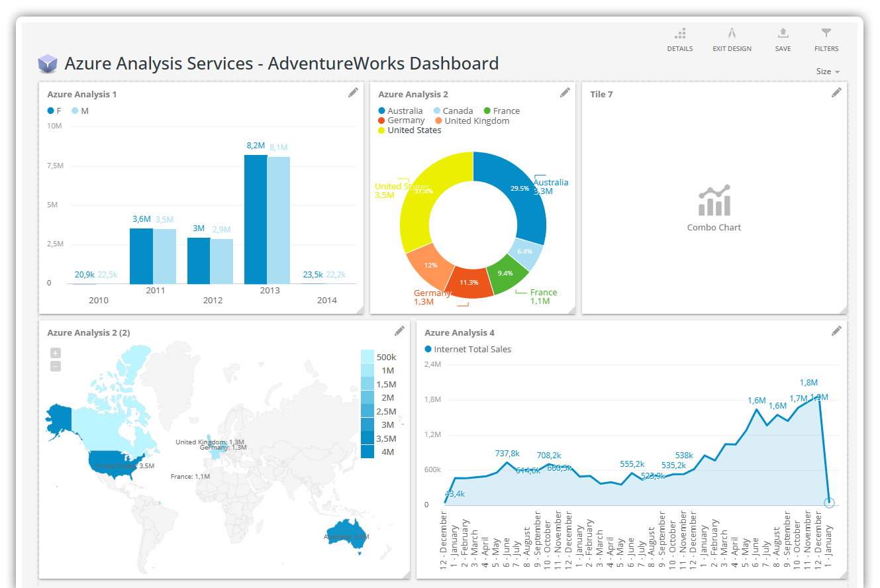880x588 pixels.
Task: Click the 2014 axis label
Action: (x=327, y=301)
